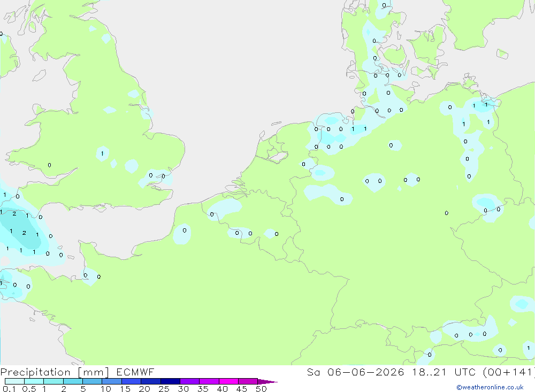Click the '25' legend scale label
This screenshot has width=535, height=392.
(164, 389)
